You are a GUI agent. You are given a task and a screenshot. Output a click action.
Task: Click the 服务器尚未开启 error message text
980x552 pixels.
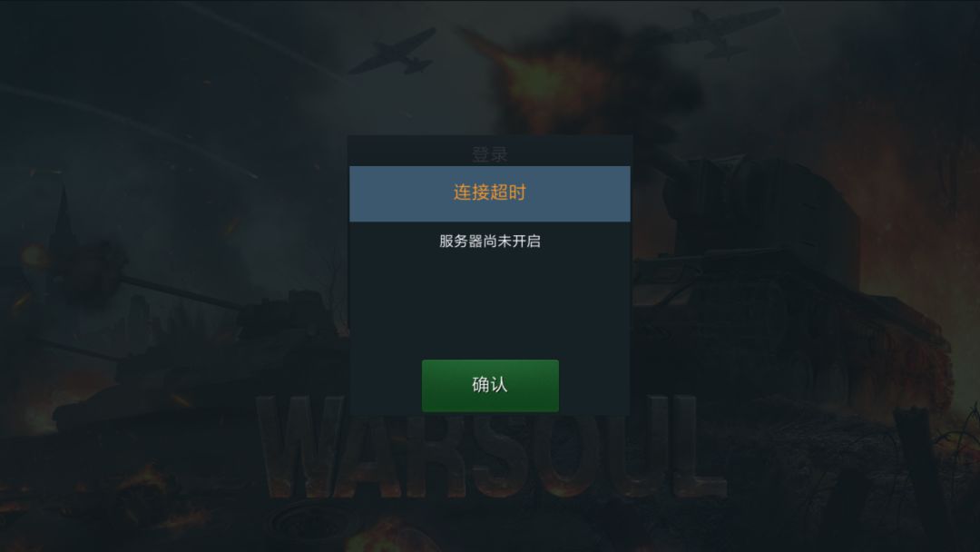tap(490, 241)
